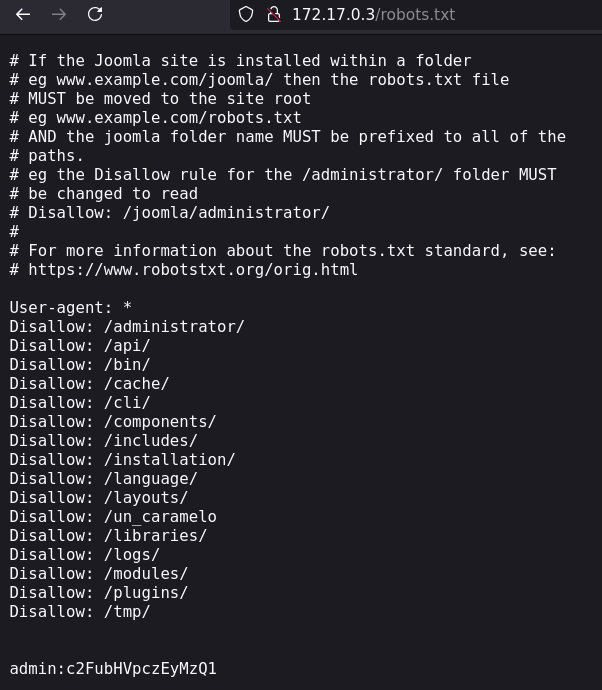Click the Disallow: /plugins/ line
Viewport: 602px width, 690px height.
99,593
